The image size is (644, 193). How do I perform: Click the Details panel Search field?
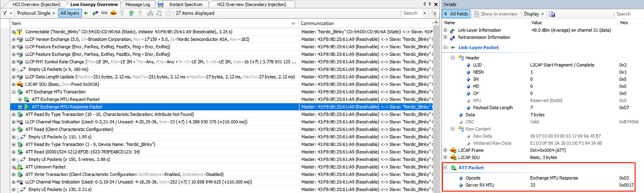coord(628,14)
